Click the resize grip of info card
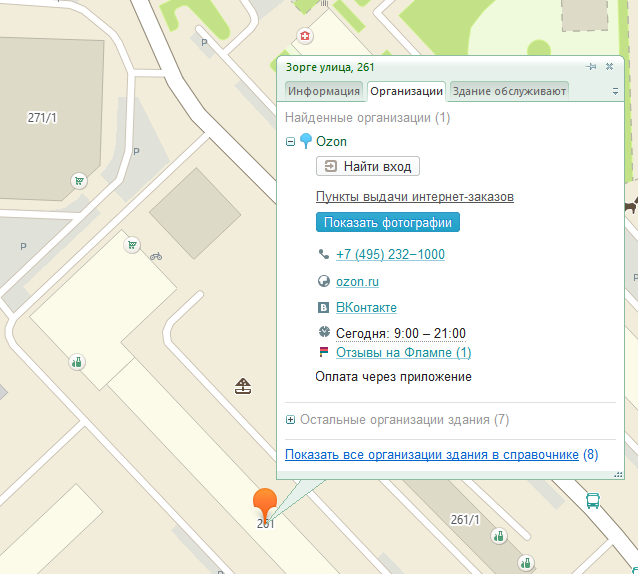638x574 pixels. pos(618,474)
